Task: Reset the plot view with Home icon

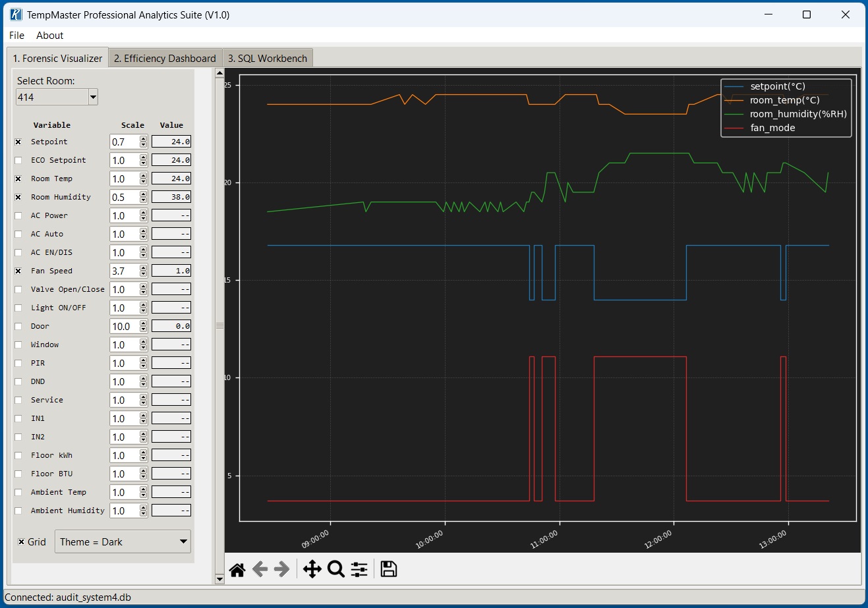Action: [x=237, y=570]
